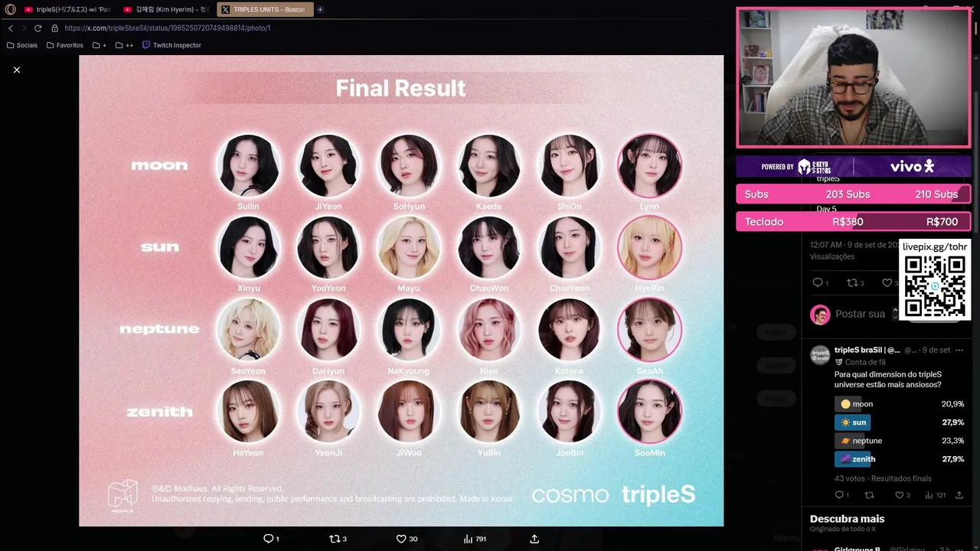Switch to the tripleS YouTube tab
Image resolution: width=980 pixels, height=551 pixels.
click(x=67, y=9)
